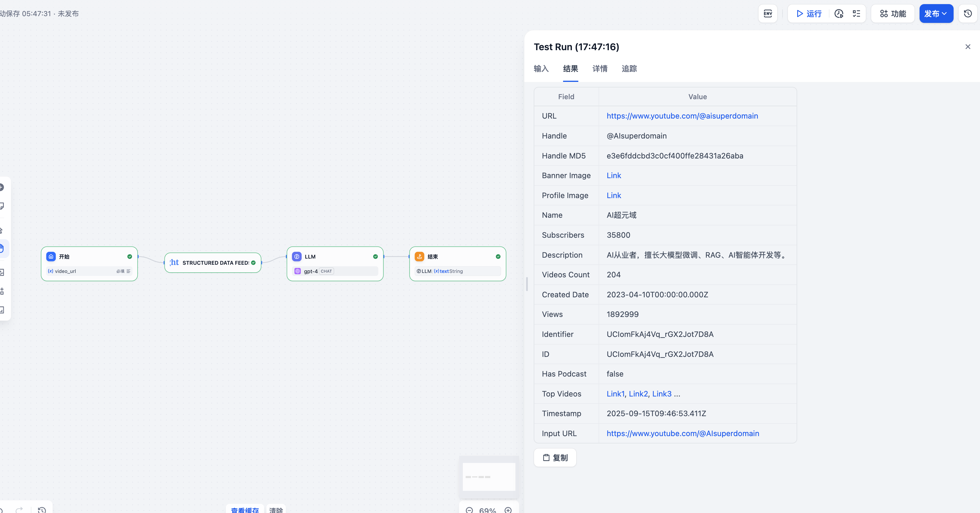Image resolution: width=980 pixels, height=513 pixels.
Task: Click the 复制 copy button
Action: (x=555, y=458)
